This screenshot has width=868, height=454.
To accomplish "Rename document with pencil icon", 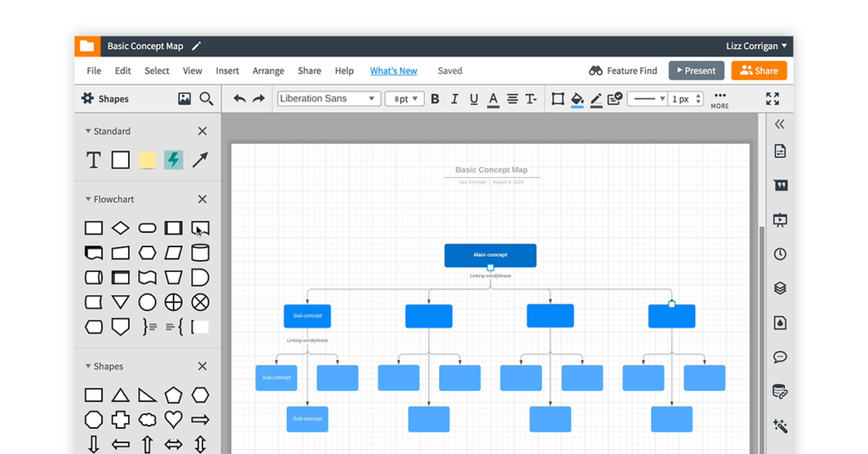I will pos(197,47).
